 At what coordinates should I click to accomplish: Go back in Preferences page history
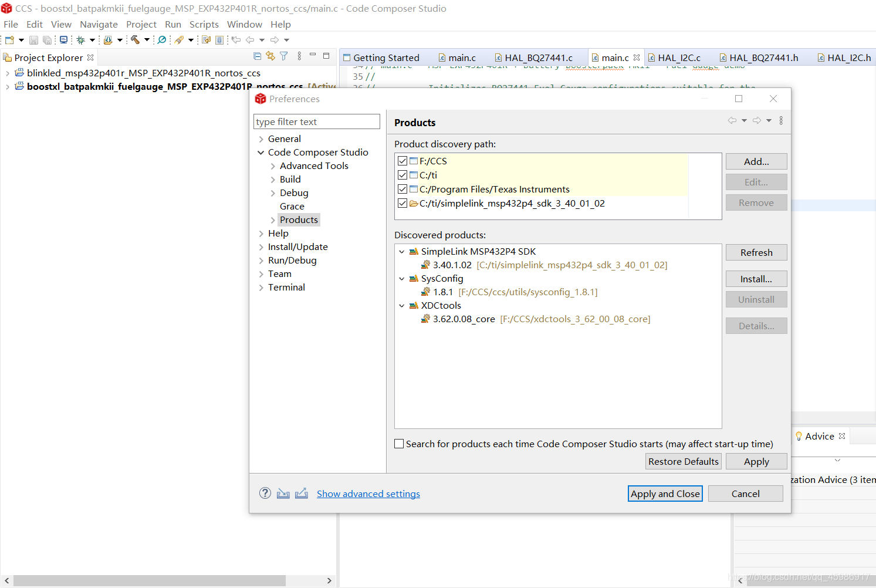(732, 120)
